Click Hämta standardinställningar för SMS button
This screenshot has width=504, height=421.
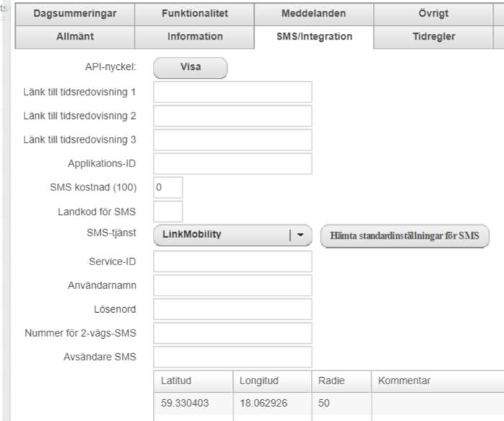click(404, 236)
